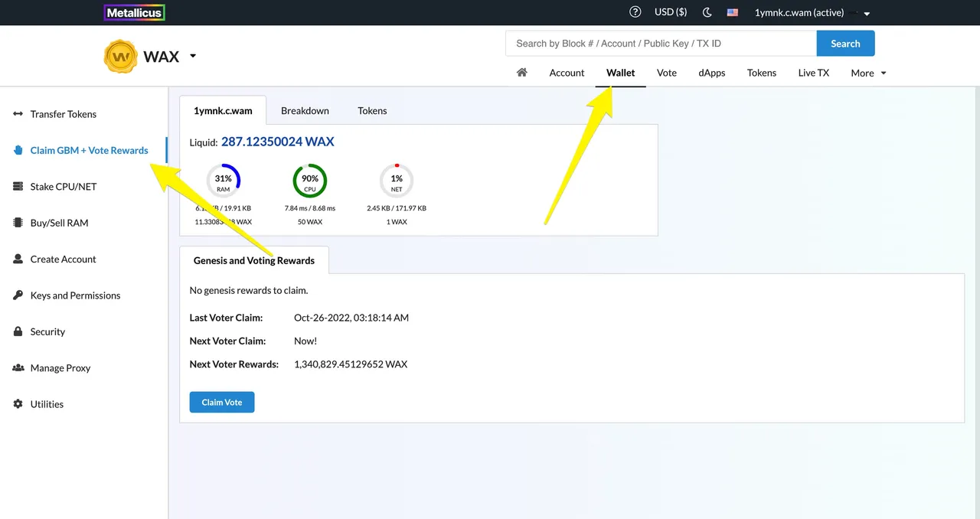The height and width of the screenshot is (519, 980).
Task: Click the Buy/Sell RAM chip icon
Action: click(18, 223)
